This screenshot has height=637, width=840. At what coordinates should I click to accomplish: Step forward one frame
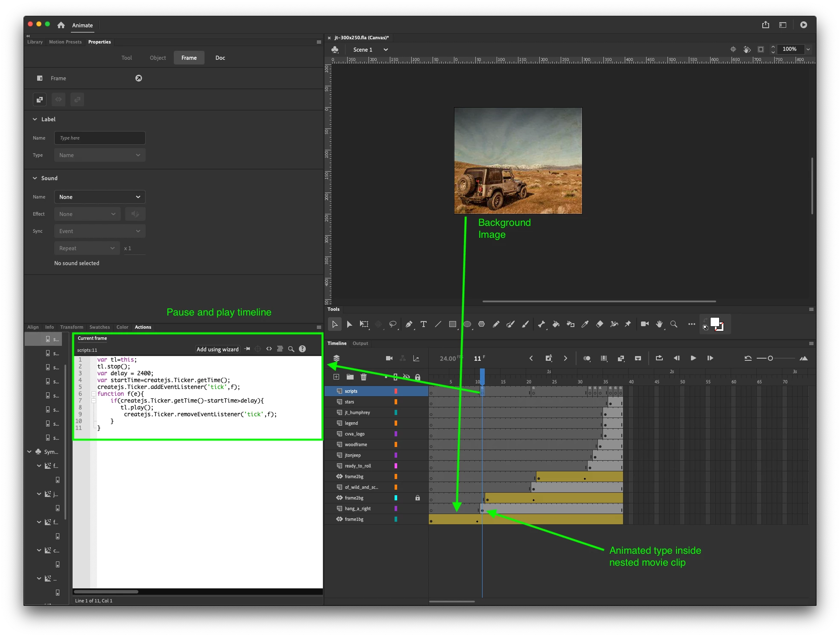710,358
